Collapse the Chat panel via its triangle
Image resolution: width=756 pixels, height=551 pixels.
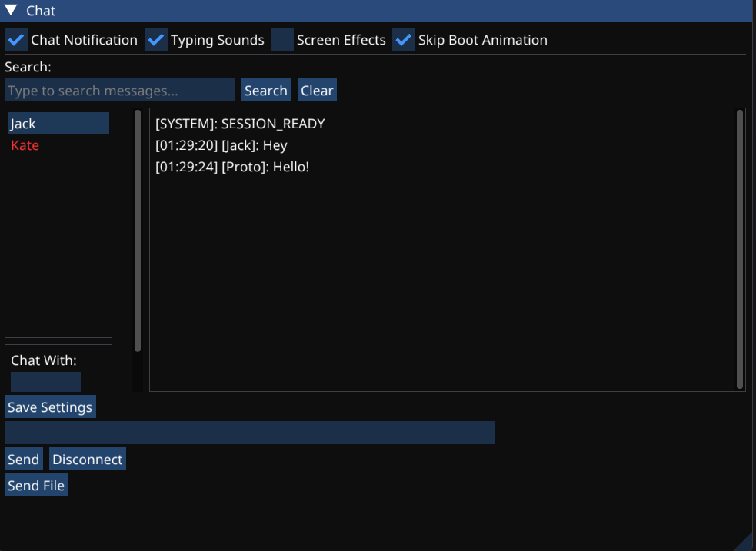click(11, 11)
